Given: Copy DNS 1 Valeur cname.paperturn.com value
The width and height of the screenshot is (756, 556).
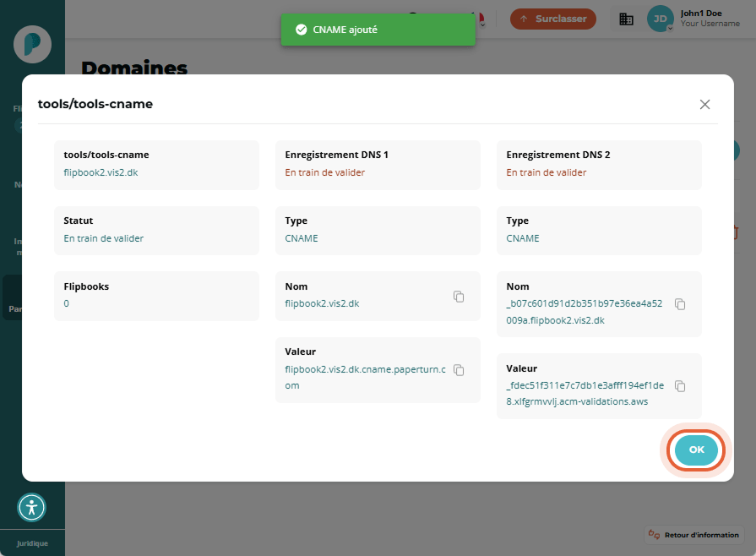Looking at the screenshot, I should [x=459, y=370].
